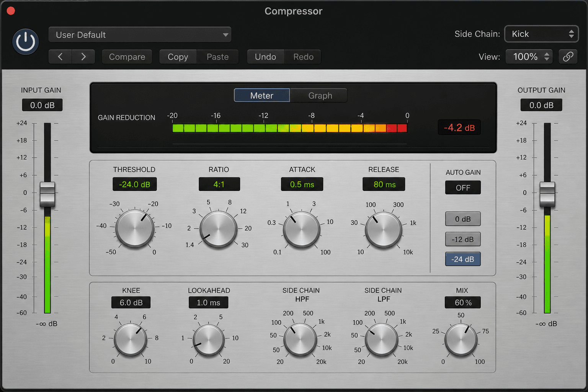
Task: Click the Knee knob
Action: [131, 339]
